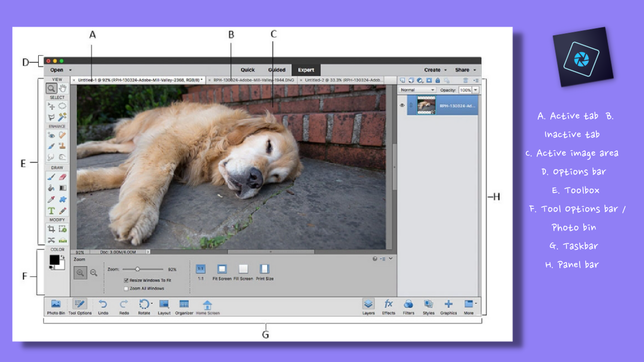Activate the Type tool
This screenshot has height=362, width=644.
[52, 210]
